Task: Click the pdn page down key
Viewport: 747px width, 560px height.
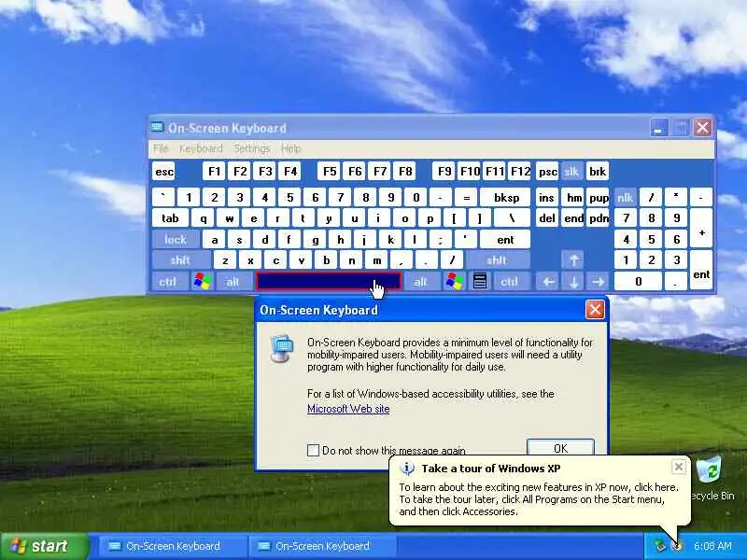Action: click(x=599, y=218)
